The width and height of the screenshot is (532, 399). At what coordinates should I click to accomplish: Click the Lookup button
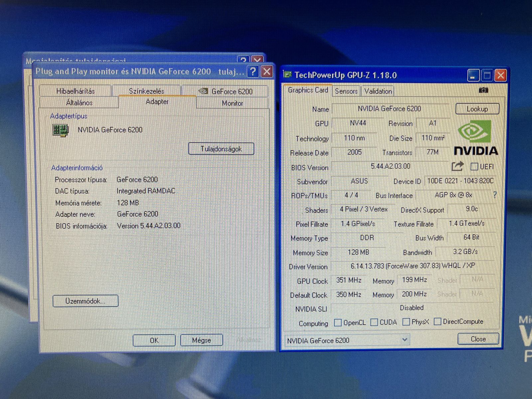[477, 109]
